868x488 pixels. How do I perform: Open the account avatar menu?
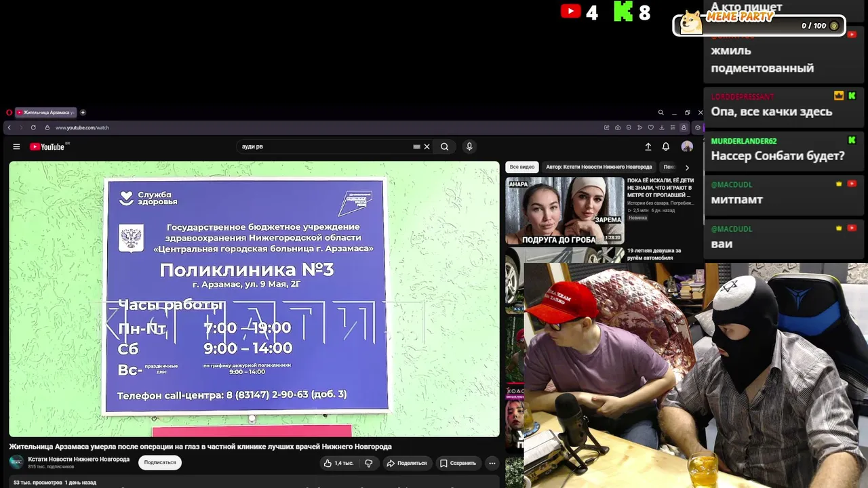[687, 146]
